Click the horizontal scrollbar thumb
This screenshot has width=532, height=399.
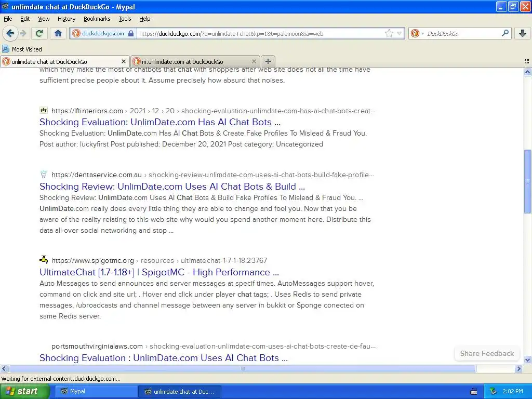point(242,368)
